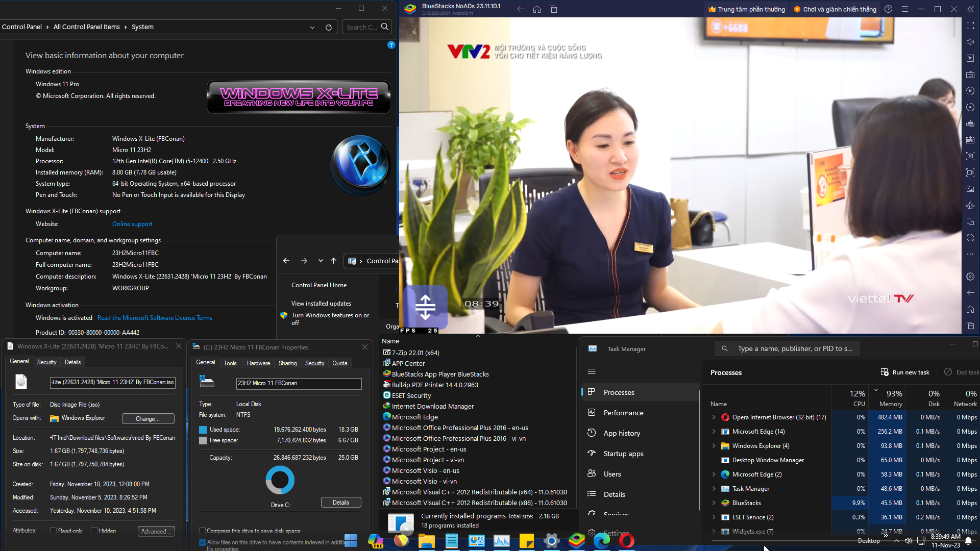The width and height of the screenshot is (980, 551).
Task: Expand Opera Internet Browser process group
Action: point(714,417)
